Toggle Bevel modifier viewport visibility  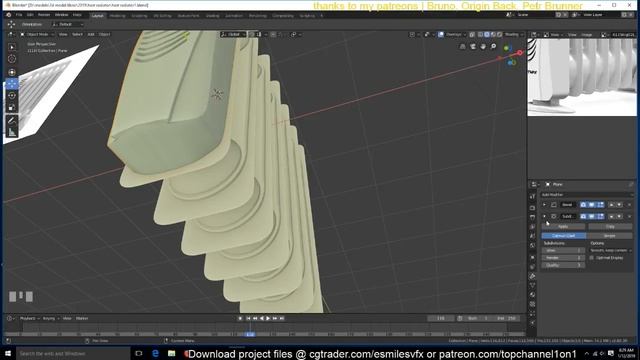click(591, 205)
